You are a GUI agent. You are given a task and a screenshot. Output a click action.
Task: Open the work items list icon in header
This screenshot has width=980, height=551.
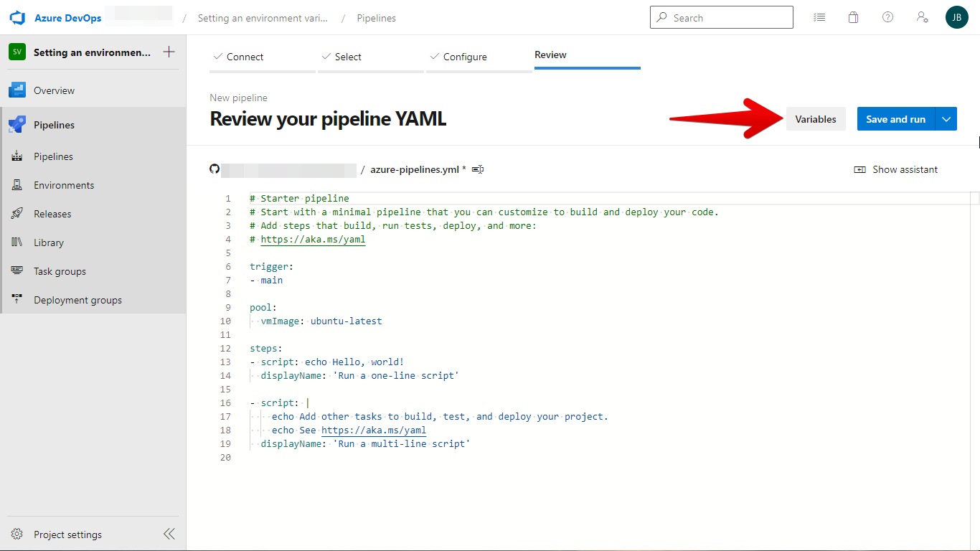tap(819, 18)
